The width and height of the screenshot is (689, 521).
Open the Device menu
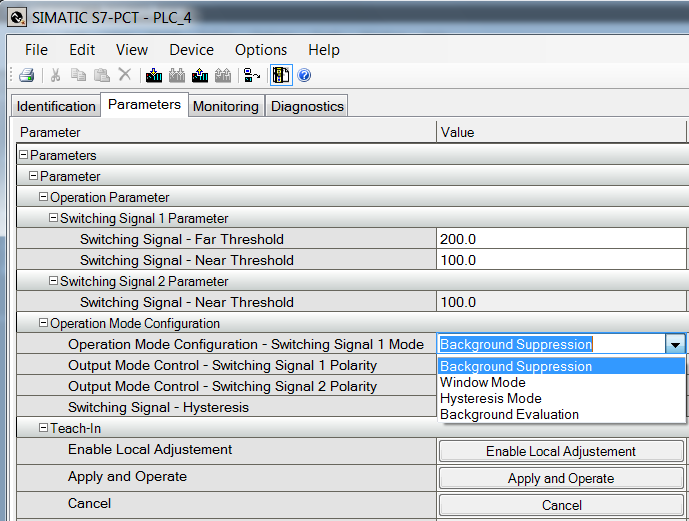(192, 50)
